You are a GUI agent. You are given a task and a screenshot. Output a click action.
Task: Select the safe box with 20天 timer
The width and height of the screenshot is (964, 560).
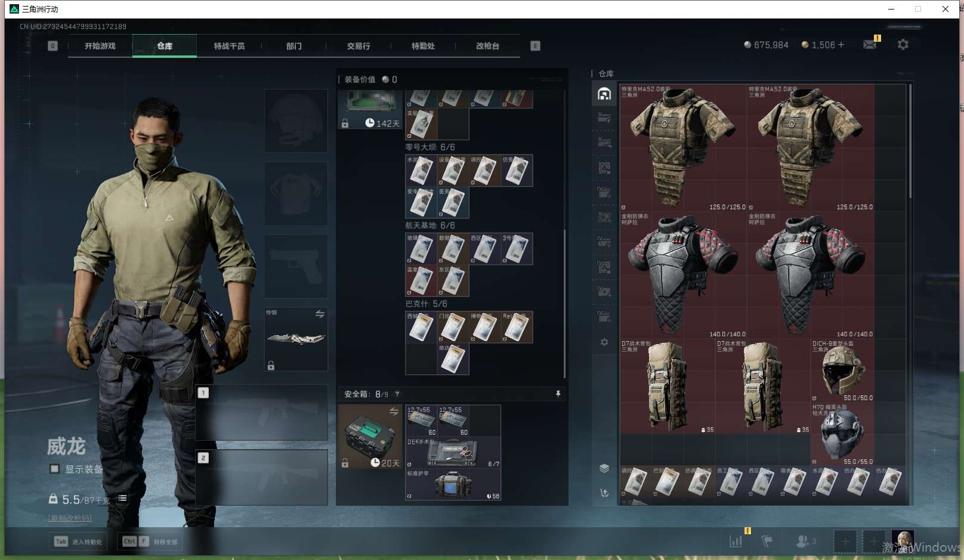tap(370, 437)
